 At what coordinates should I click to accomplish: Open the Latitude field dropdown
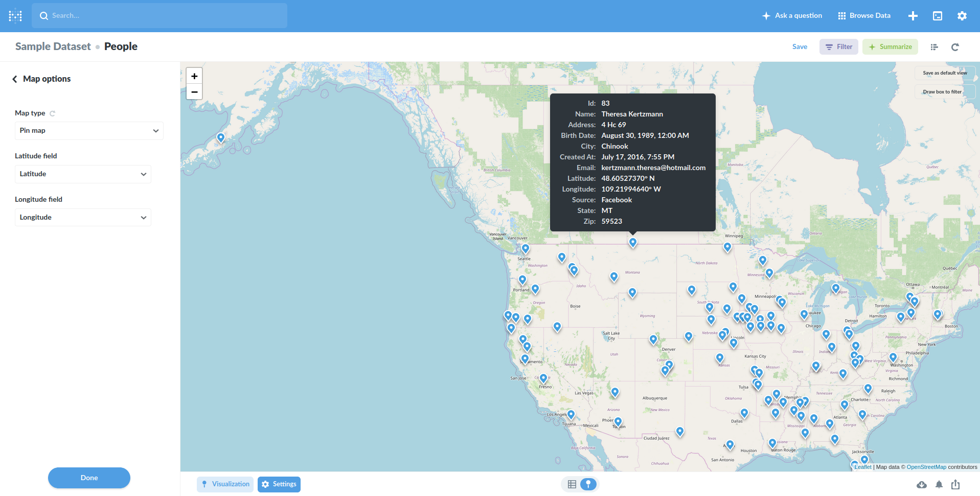coord(82,174)
